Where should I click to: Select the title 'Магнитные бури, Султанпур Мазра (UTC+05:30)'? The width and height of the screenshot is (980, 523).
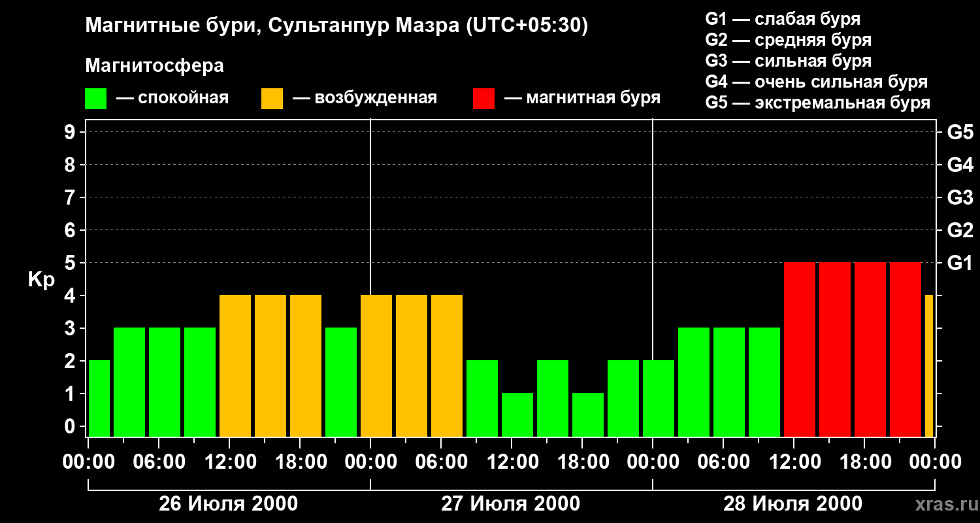click(336, 25)
